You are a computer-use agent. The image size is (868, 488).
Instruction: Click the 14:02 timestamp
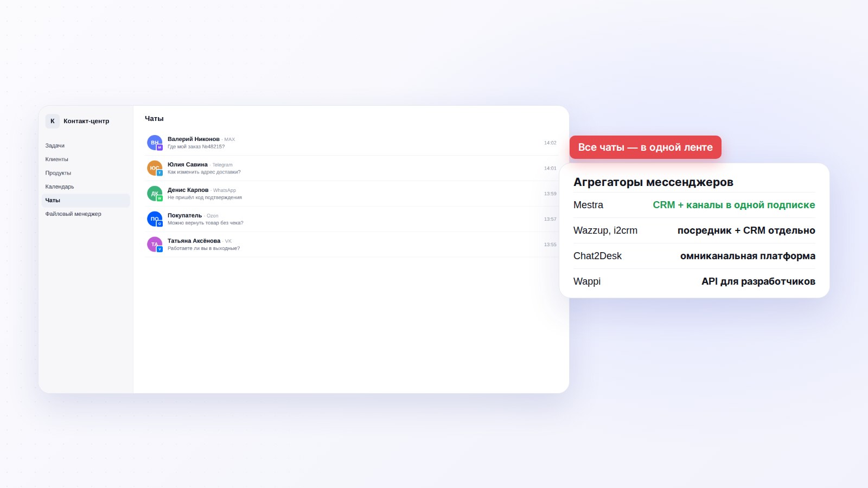(x=550, y=143)
